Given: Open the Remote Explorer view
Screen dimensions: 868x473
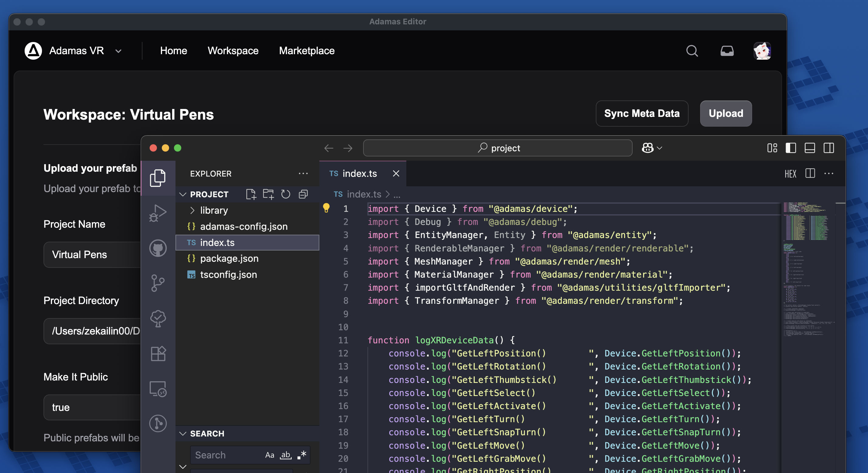Looking at the screenshot, I should click(x=158, y=389).
